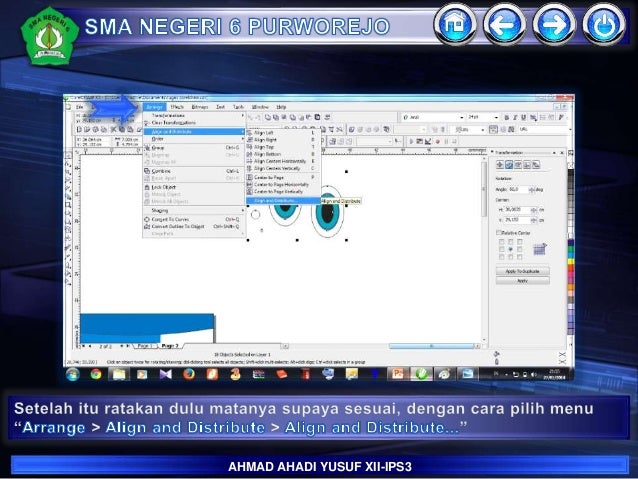Switch to the Page 1 tab
This screenshot has width=638, height=479.
(x=144, y=346)
